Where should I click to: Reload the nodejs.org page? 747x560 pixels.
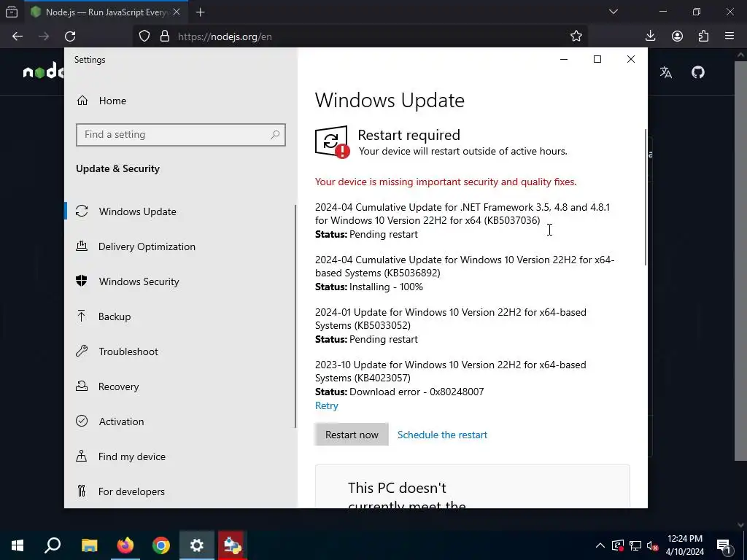70,36
